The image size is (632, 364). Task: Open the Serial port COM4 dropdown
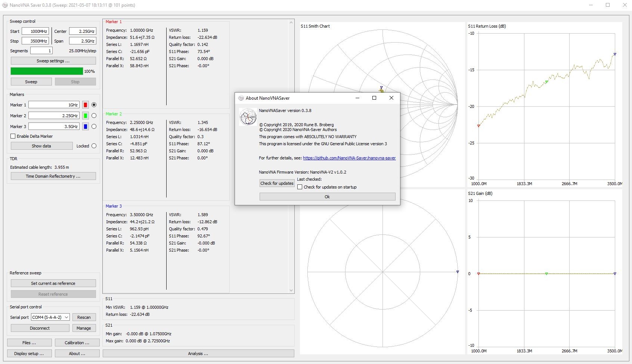50,317
